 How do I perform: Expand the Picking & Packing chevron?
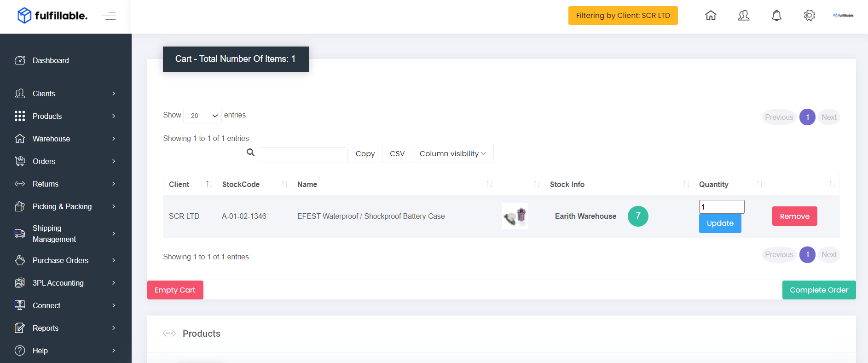point(114,206)
